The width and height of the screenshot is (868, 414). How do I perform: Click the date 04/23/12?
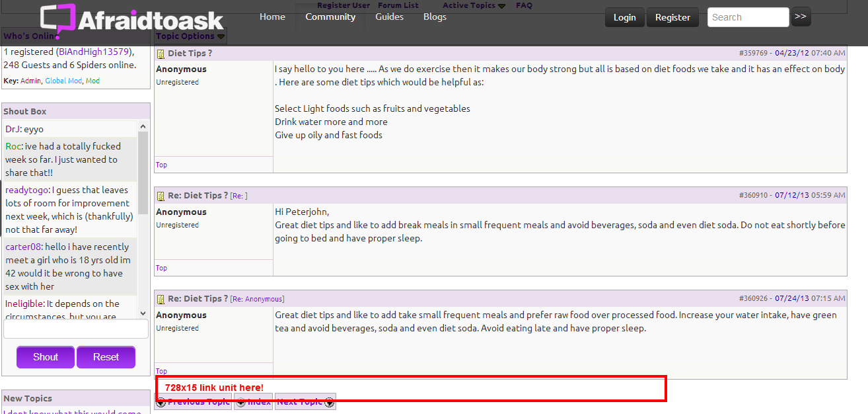pos(791,53)
